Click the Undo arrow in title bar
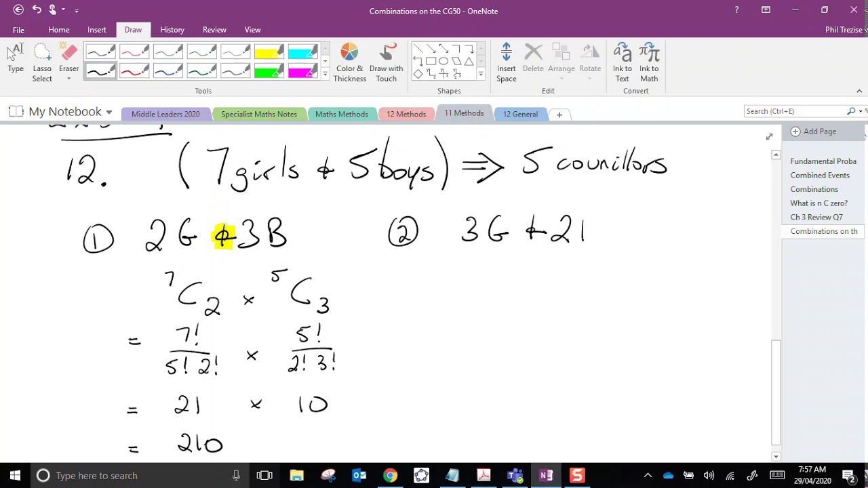The image size is (868, 488). [x=37, y=10]
